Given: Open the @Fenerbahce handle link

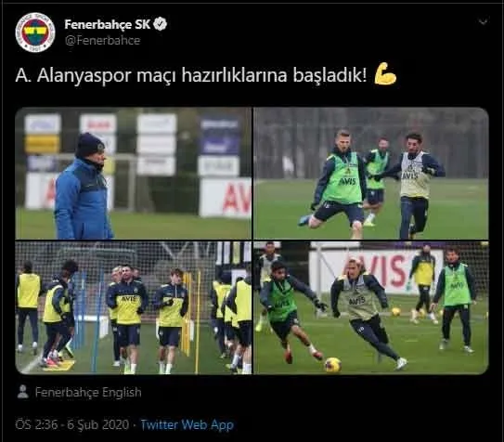Looking at the screenshot, I should click(x=102, y=41).
